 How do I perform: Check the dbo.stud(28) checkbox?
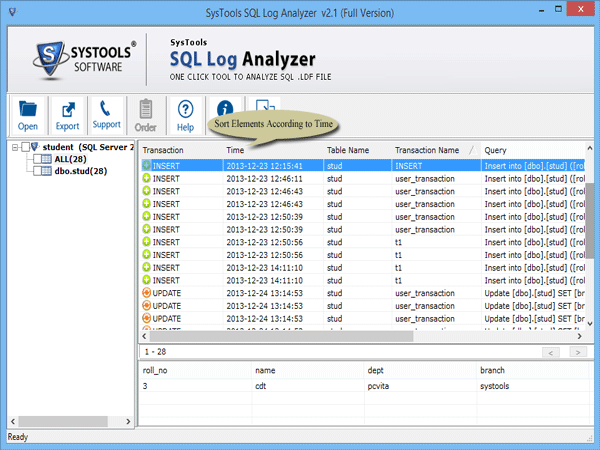point(38,171)
